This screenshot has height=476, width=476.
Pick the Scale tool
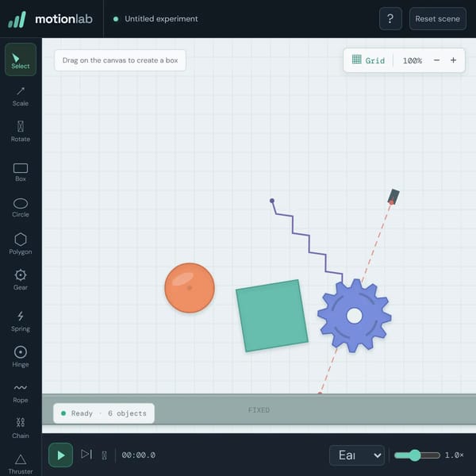coord(21,97)
